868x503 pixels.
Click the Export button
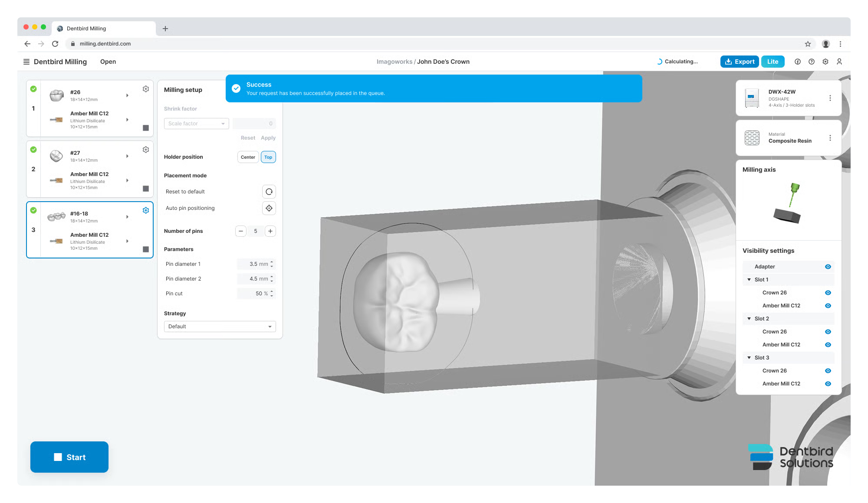pos(740,62)
